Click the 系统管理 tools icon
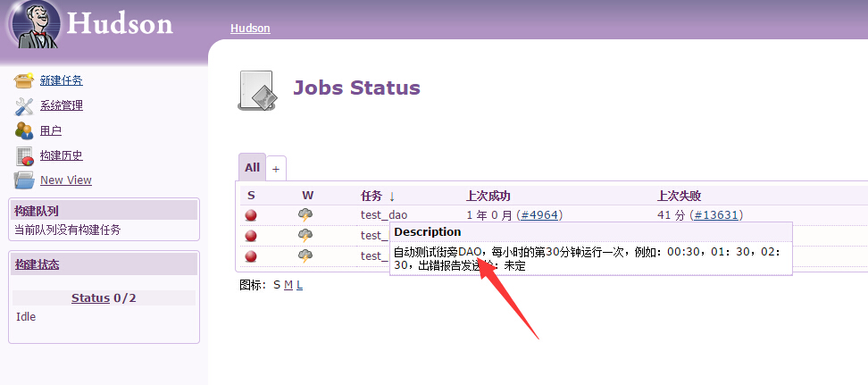Image resolution: width=868 pixels, height=385 pixels. (x=24, y=105)
